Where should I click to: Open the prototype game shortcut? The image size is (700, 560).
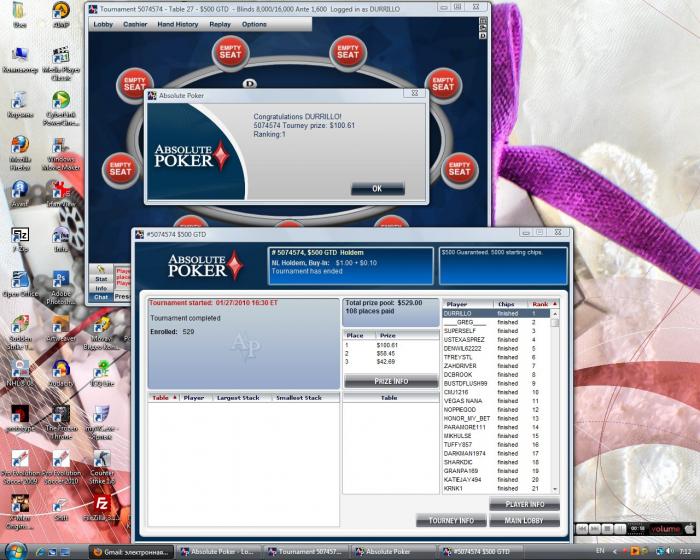(20, 418)
